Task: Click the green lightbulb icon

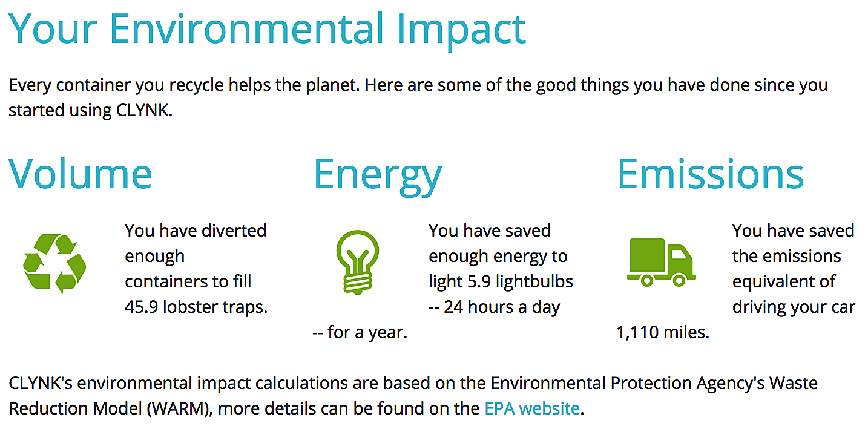Action: [x=357, y=262]
